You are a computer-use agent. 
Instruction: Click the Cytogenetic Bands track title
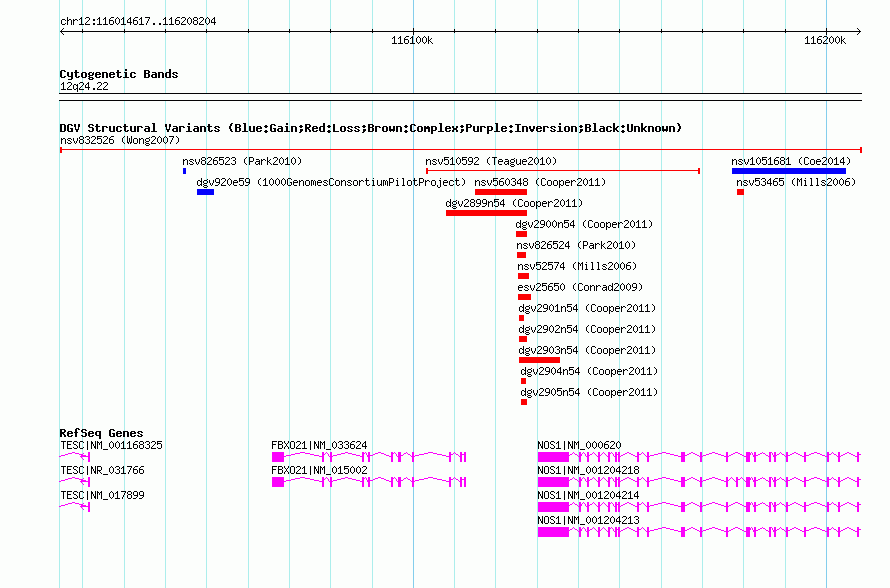point(119,74)
